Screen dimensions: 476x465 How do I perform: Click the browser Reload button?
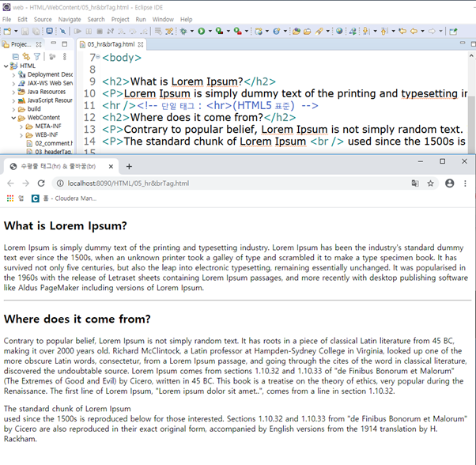click(41, 183)
